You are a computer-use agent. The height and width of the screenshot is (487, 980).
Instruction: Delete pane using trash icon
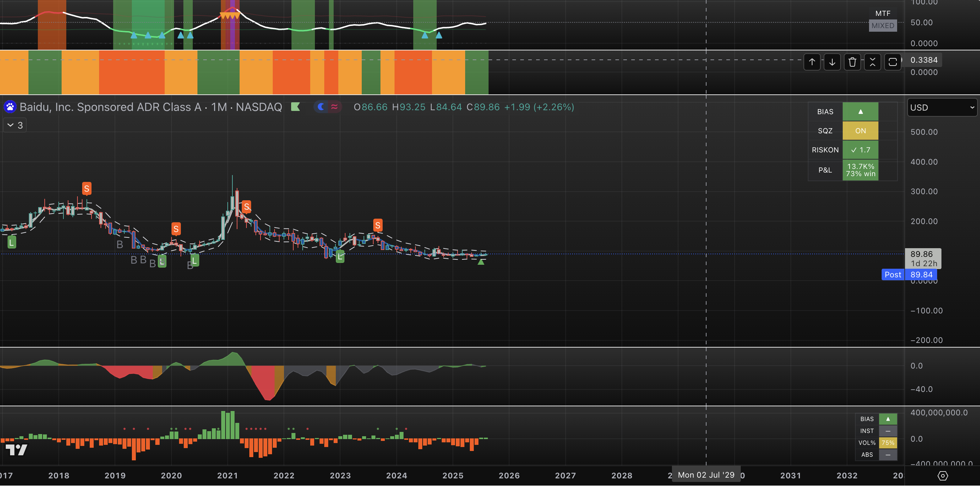pyautogui.click(x=852, y=62)
